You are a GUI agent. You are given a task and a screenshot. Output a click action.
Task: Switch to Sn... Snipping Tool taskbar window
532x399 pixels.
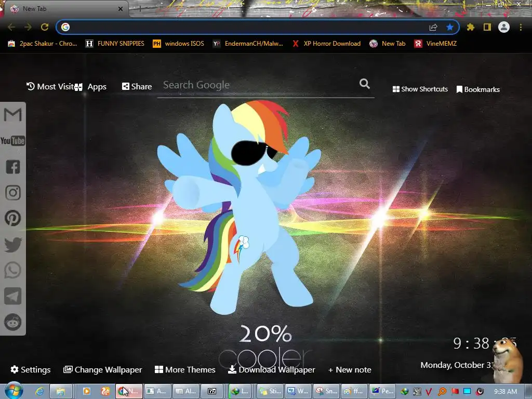click(326, 391)
